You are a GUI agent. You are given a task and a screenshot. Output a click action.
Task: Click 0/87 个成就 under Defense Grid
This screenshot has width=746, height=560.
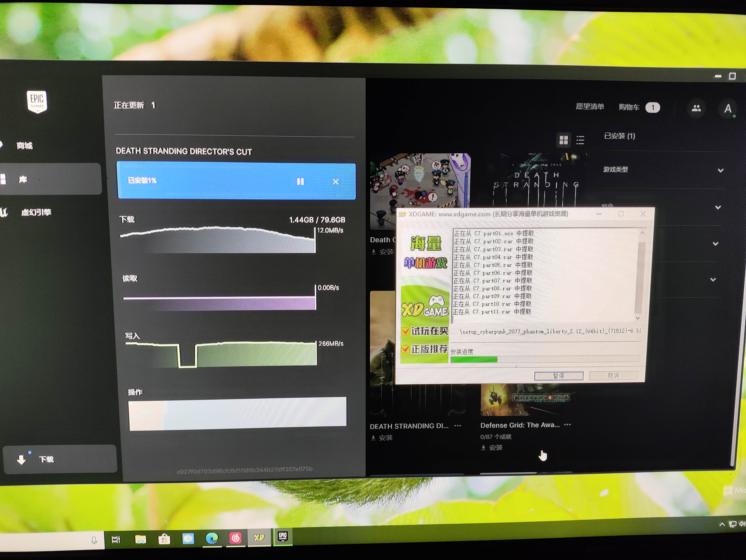(496, 437)
